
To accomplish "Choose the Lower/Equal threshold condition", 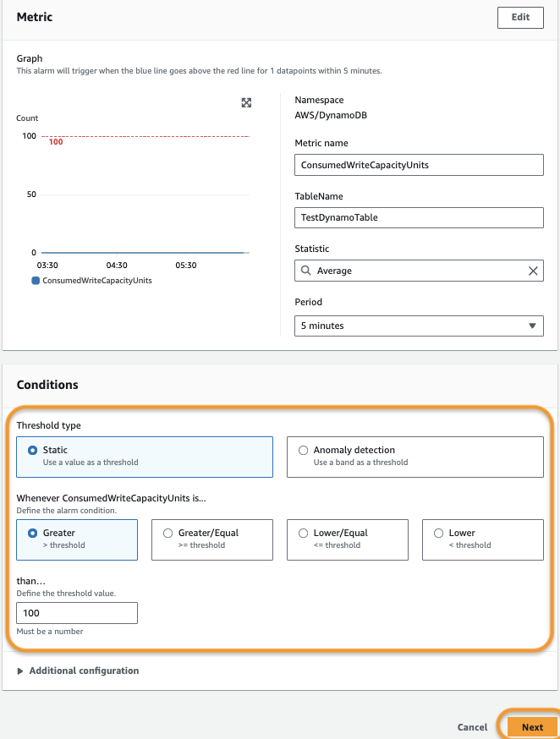I will [348, 539].
